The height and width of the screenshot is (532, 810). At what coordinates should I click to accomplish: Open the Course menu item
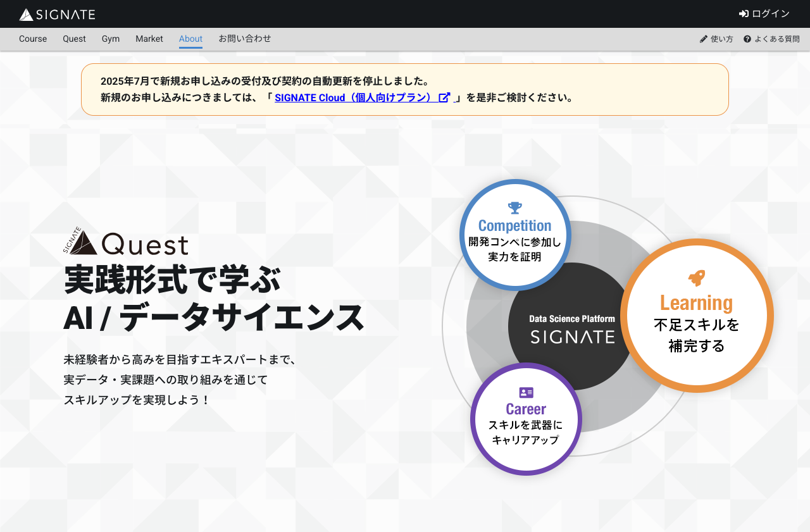[x=33, y=39]
